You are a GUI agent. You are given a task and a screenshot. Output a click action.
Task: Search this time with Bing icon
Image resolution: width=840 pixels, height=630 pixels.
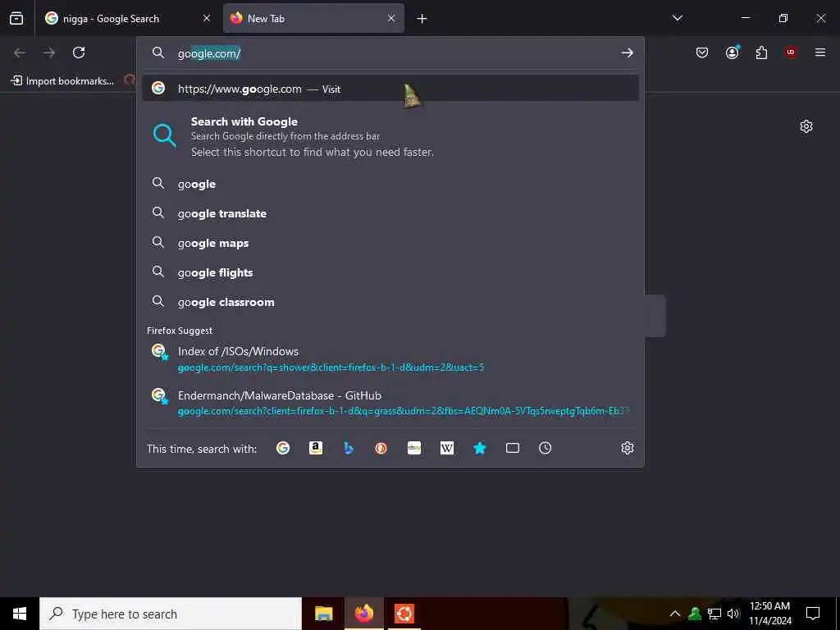pyautogui.click(x=349, y=448)
